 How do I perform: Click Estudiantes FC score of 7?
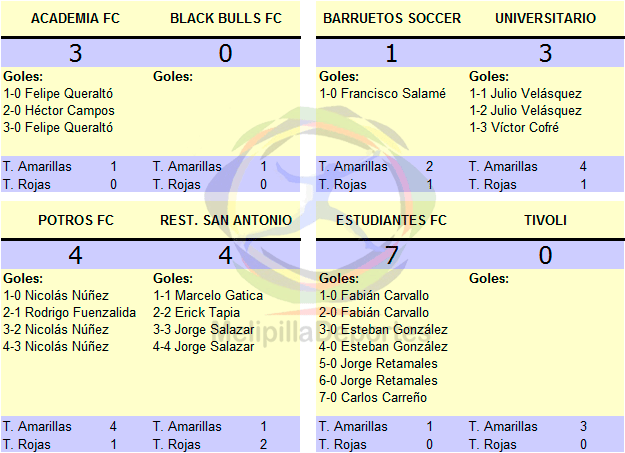pos(392,255)
